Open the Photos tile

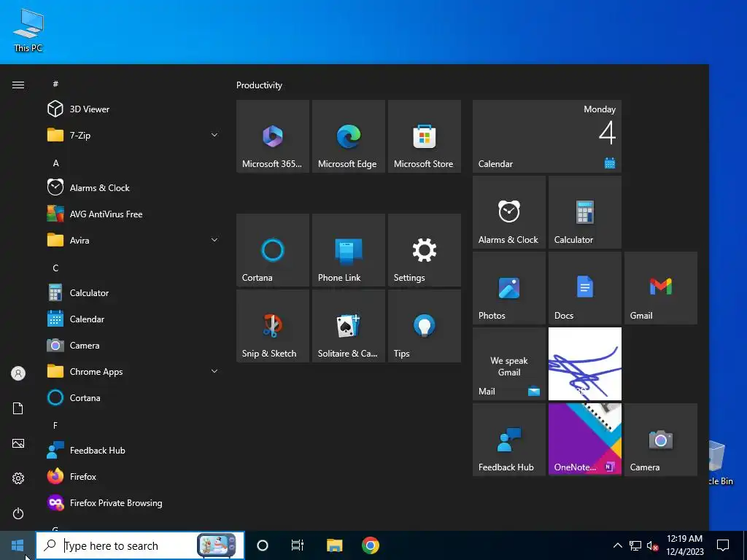tap(508, 288)
